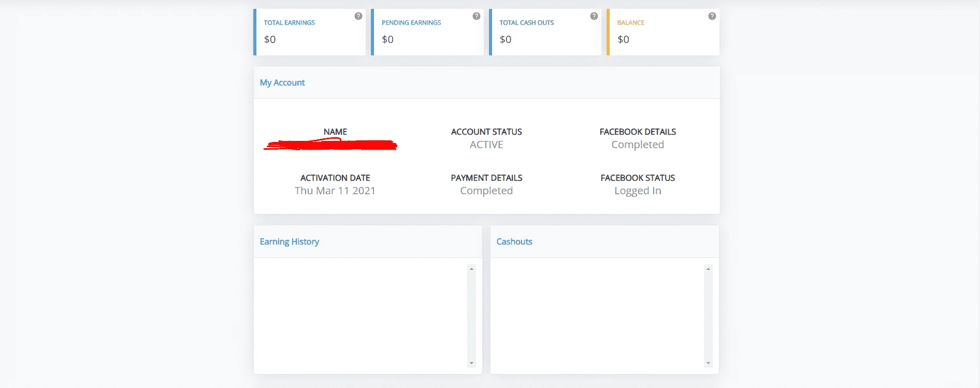Click the Balance help icon
The width and height of the screenshot is (980, 388).
pyautogui.click(x=712, y=16)
